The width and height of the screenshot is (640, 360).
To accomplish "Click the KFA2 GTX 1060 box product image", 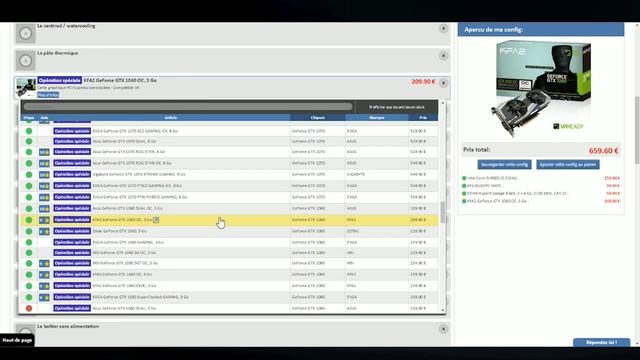I will click(x=540, y=88).
